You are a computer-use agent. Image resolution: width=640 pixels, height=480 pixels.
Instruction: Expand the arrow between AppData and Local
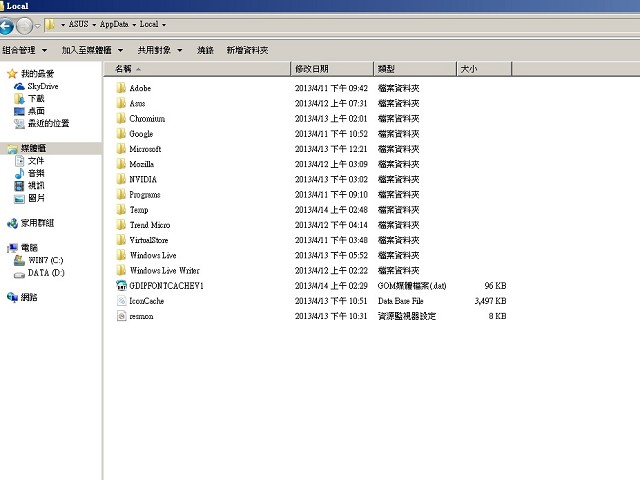pos(134,25)
